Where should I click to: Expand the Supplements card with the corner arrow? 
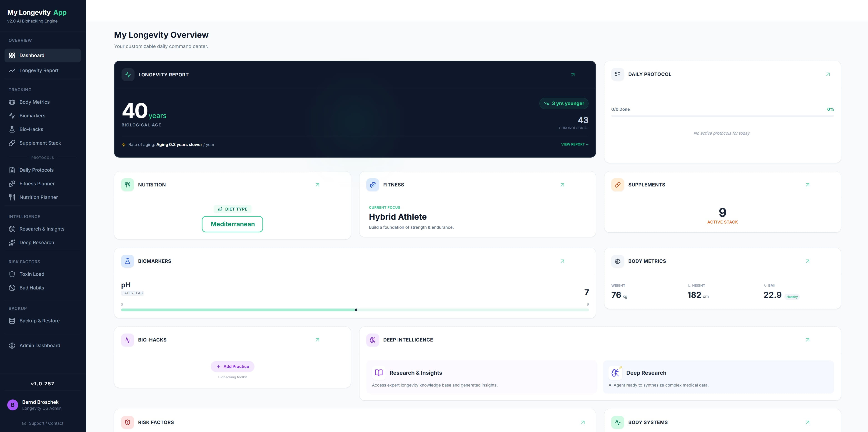point(807,184)
